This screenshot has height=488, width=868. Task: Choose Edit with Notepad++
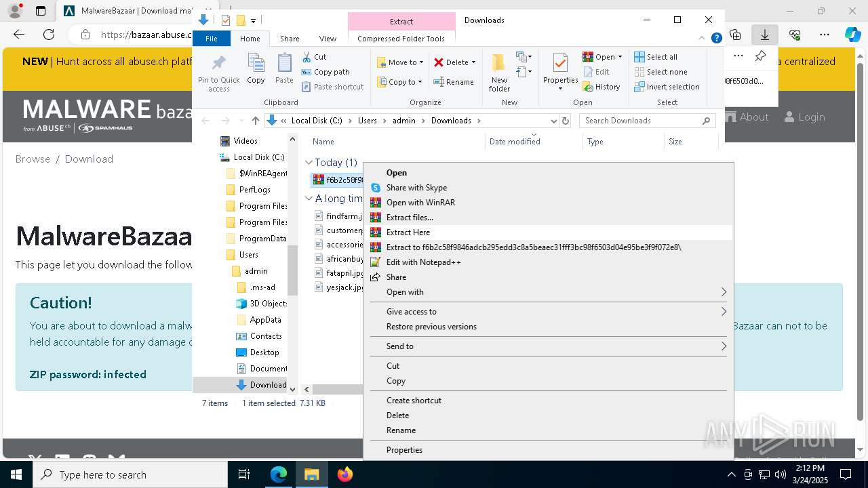point(549,262)
